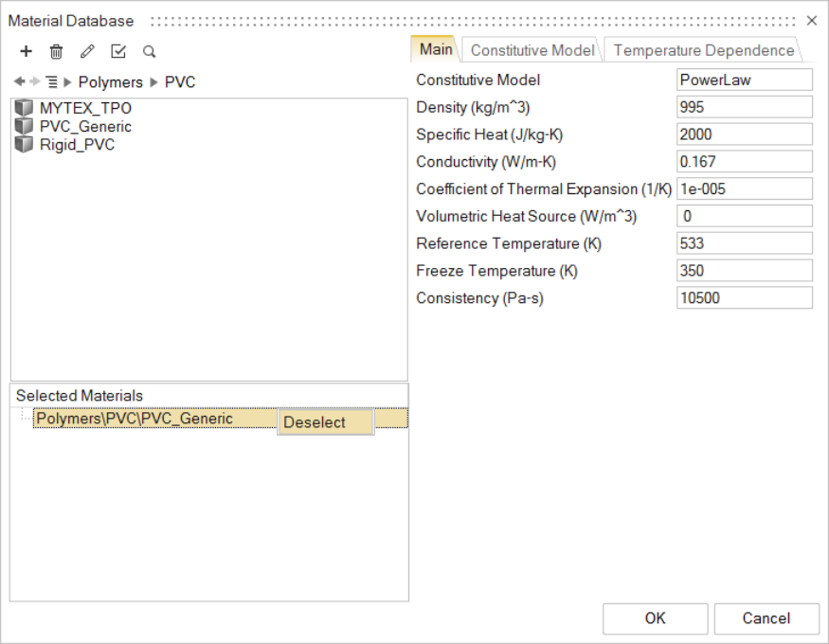This screenshot has width=829, height=644.
Task: Choose Deselect from the context menu
Action: coord(315,422)
